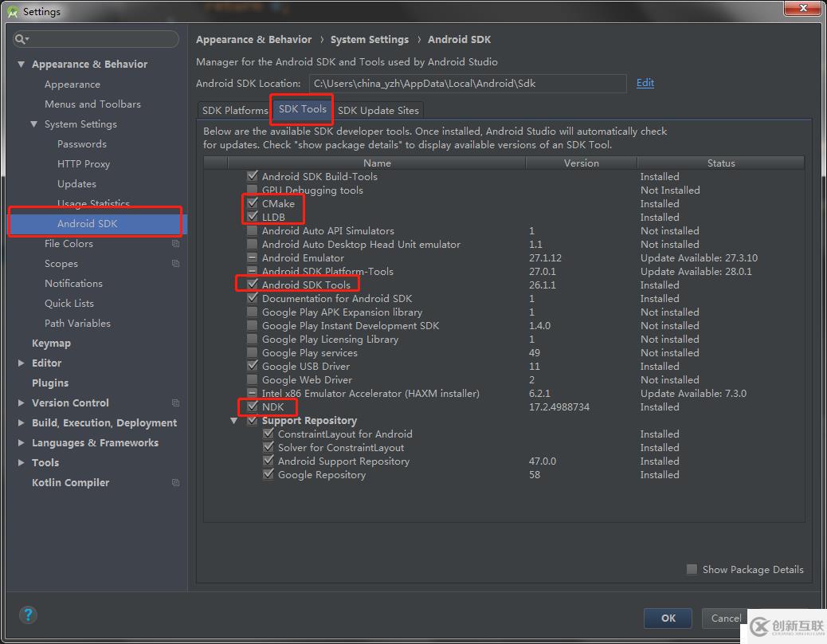
Task: Open the SDK Update Sites tab
Action: pyautogui.click(x=378, y=110)
